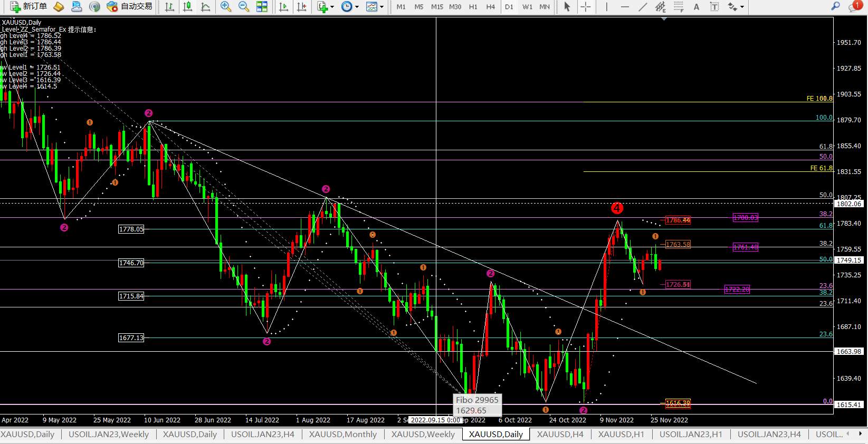The height and width of the screenshot is (444, 868).
Task: Open the search magnifier icon
Action: pos(835,6)
